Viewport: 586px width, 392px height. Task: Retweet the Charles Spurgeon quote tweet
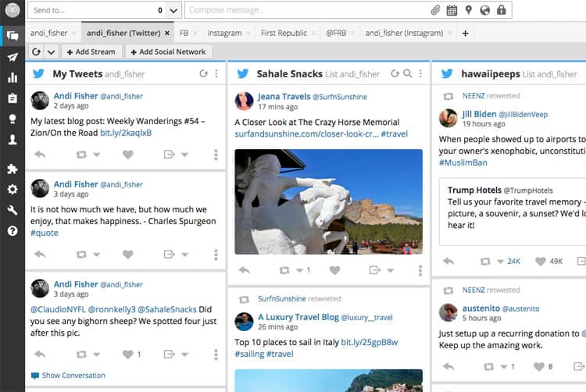coord(81,255)
